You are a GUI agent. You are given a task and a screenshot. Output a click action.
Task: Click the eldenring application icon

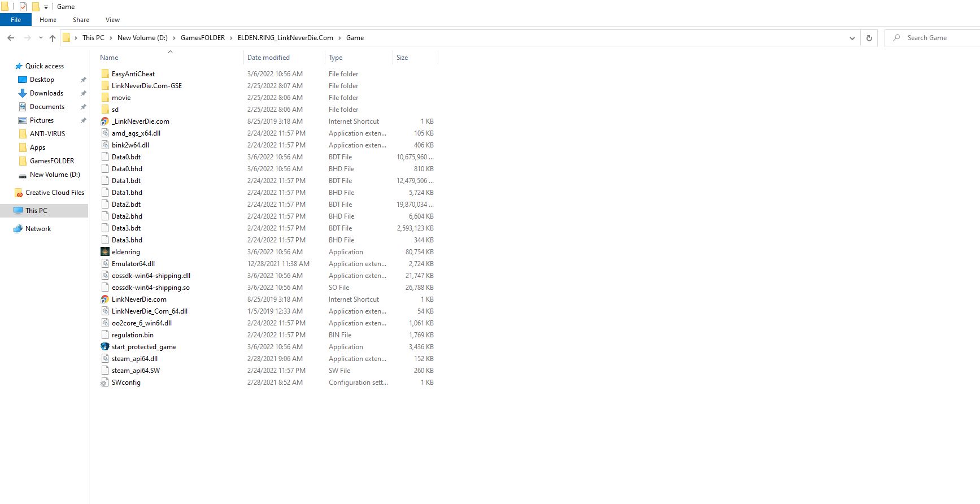tap(105, 252)
